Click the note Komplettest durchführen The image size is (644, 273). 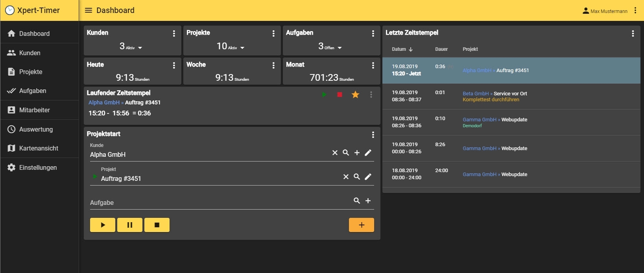[491, 100]
